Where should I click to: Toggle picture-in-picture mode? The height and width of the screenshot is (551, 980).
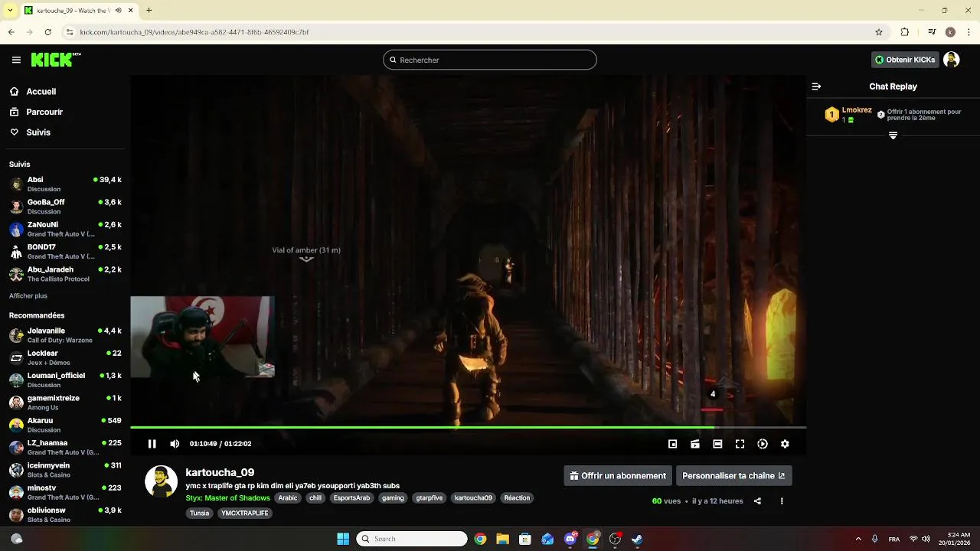(x=672, y=444)
